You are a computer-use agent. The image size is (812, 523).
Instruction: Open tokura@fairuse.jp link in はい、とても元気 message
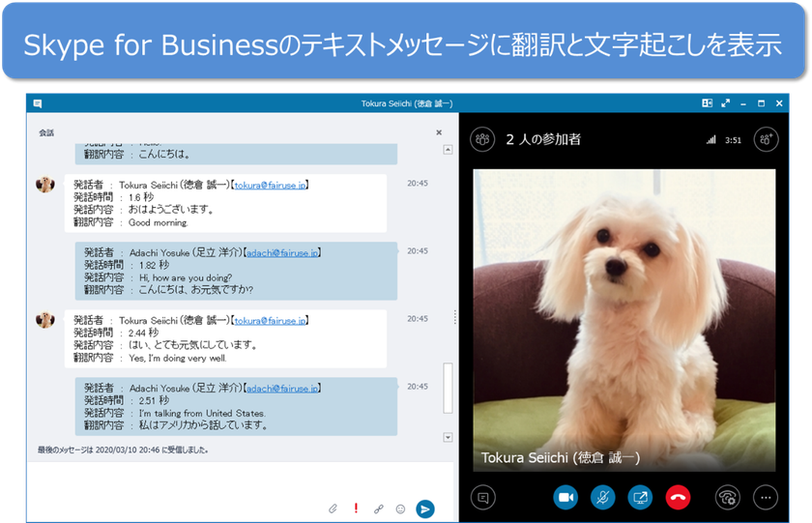point(270,321)
